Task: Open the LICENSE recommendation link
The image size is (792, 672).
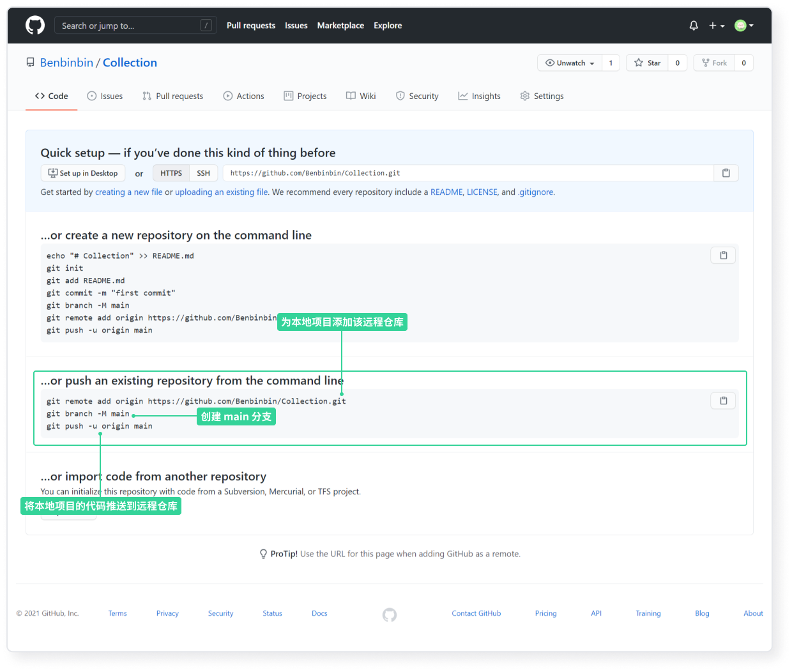Action: pyautogui.click(x=482, y=192)
